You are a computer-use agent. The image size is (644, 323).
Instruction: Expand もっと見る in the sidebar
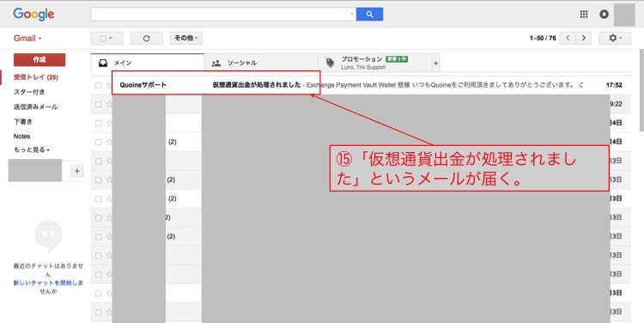pyautogui.click(x=32, y=150)
